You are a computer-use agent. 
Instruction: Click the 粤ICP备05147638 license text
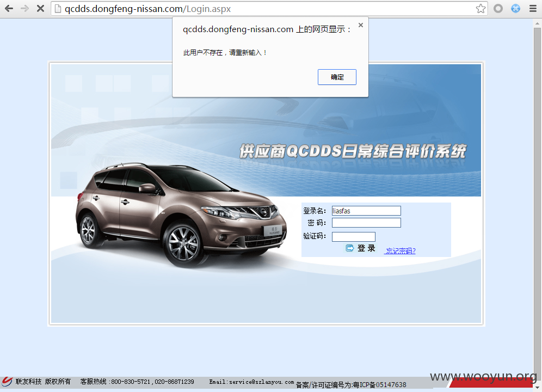[x=351, y=385]
